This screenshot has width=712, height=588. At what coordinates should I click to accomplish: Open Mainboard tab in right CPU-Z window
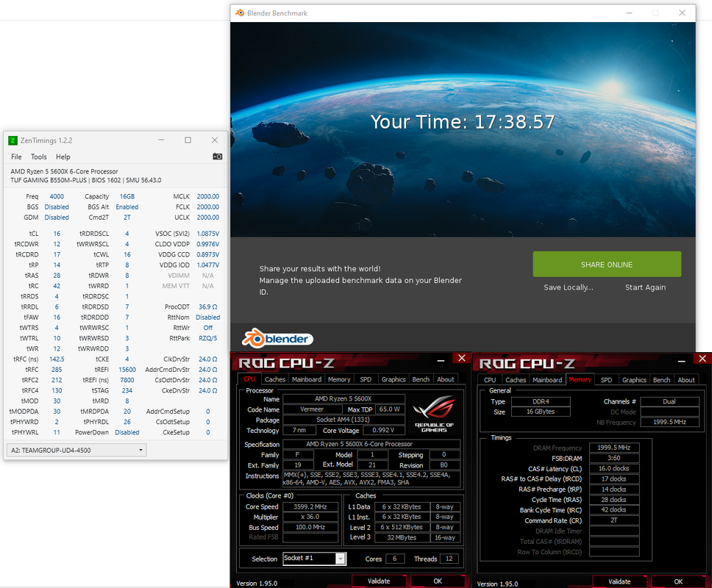547,380
